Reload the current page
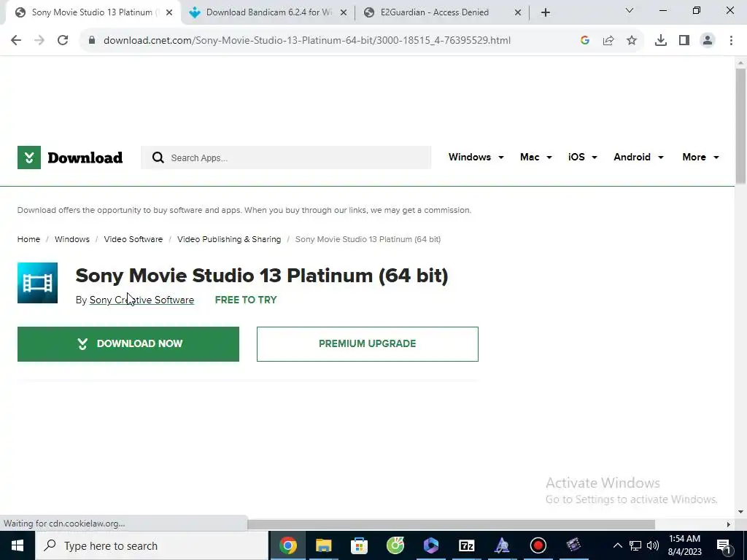Screen dimensions: 747x560 (x=63, y=41)
